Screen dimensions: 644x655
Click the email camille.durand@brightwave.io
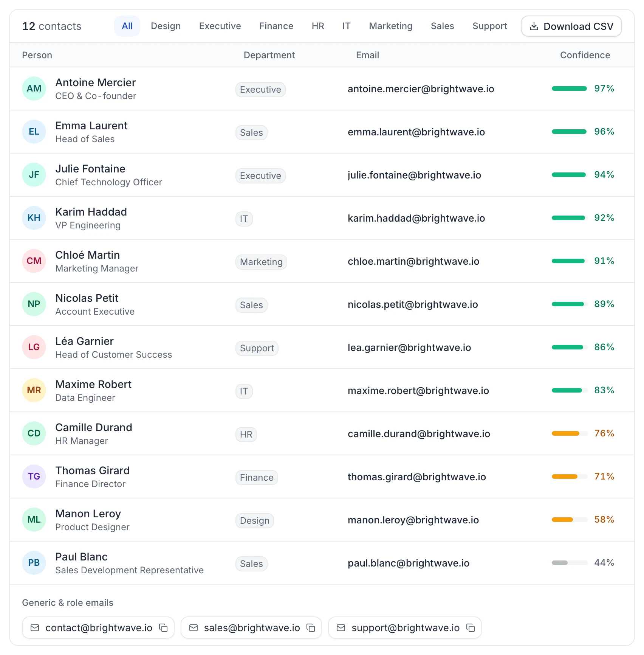pyautogui.click(x=419, y=434)
